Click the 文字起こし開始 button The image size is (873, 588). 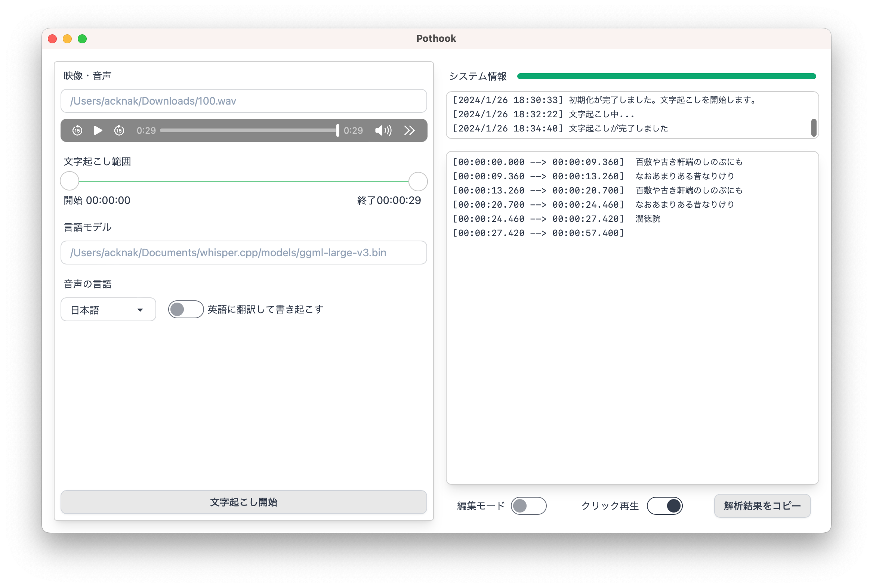244,502
